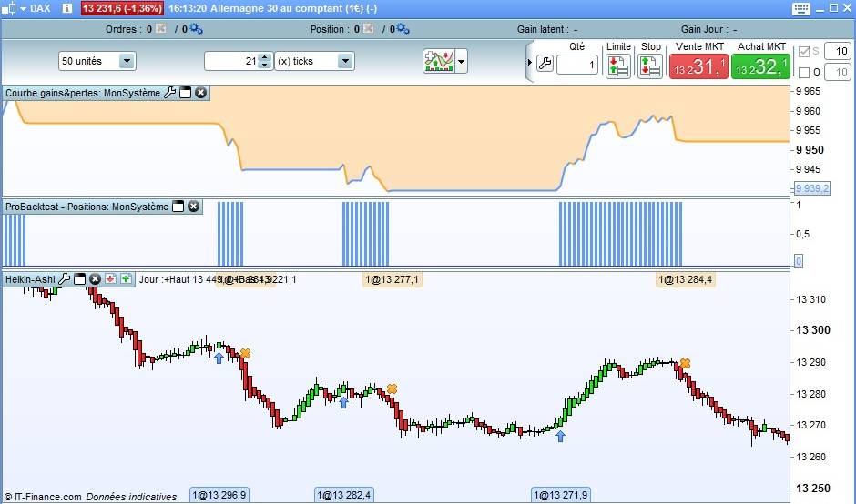The width and height of the screenshot is (856, 504).
Task: Collapse the trading panel with the black triangle
Action: point(530,62)
